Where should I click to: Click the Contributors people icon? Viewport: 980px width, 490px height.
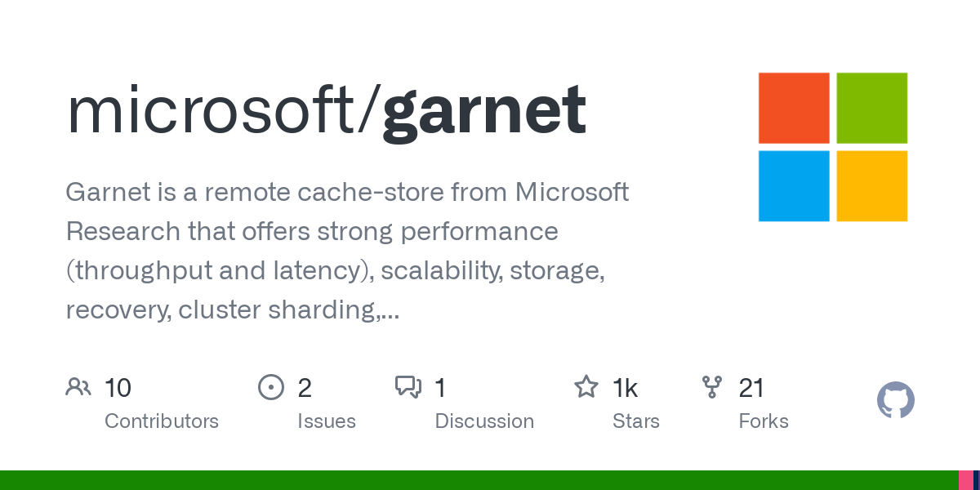(78, 387)
